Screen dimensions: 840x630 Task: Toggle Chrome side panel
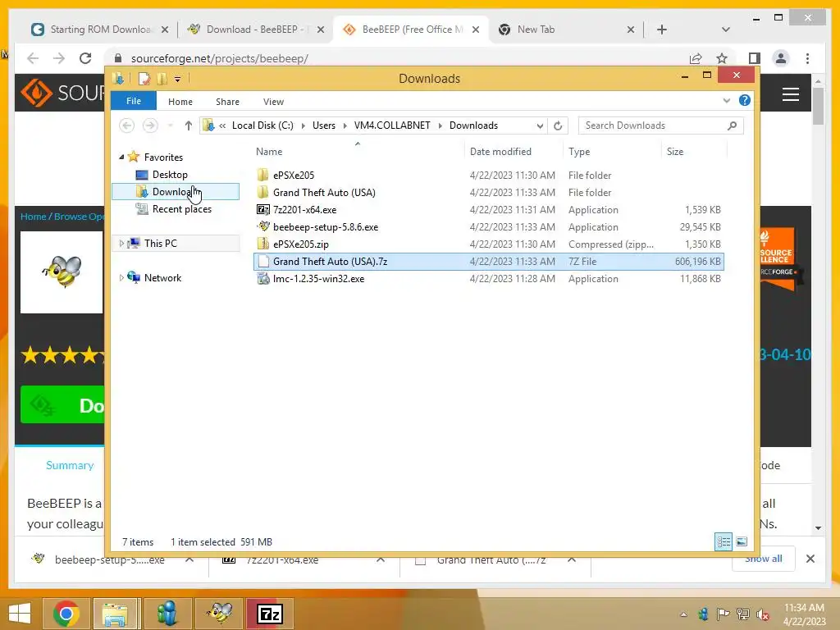(x=755, y=58)
